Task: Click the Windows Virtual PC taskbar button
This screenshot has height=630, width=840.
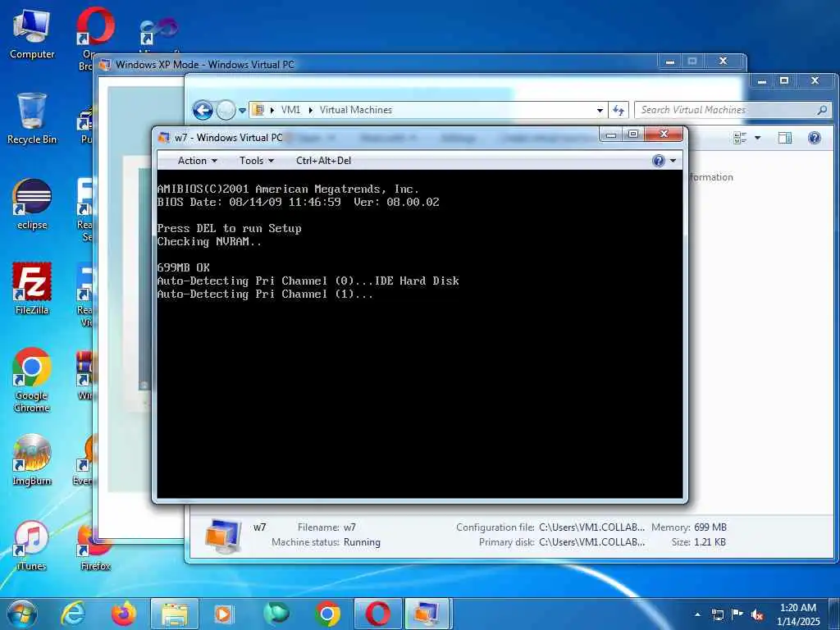Action: tap(427, 614)
